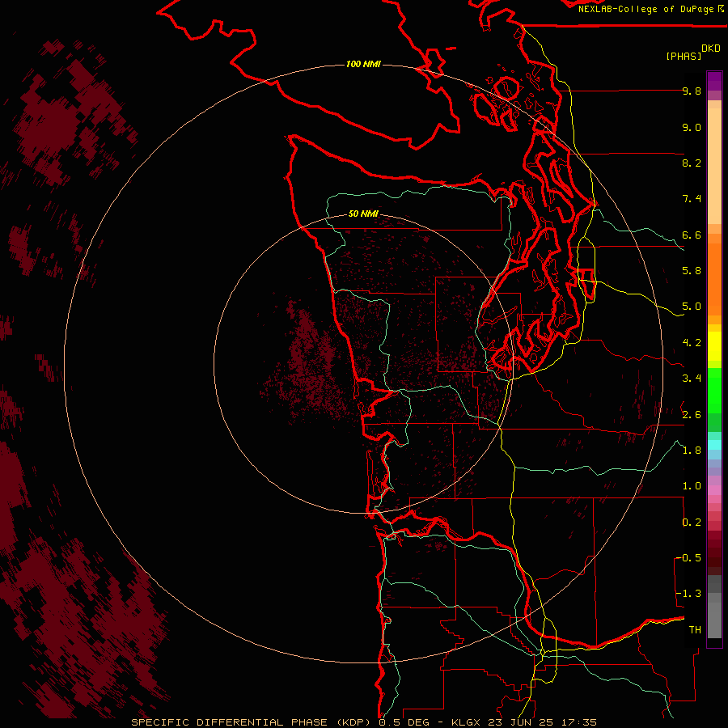Click the 5.0 legend value
Image resolution: width=728 pixels, height=728 pixels.
pyautogui.click(x=692, y=307)
